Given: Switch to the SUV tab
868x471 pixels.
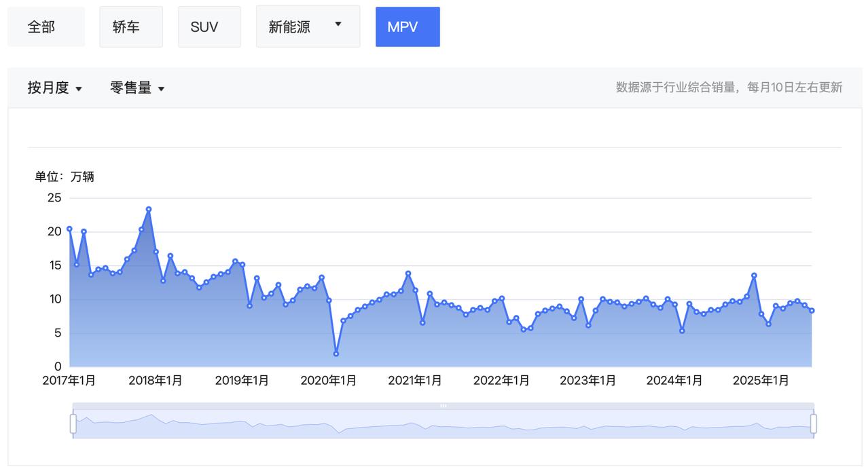Looking at the screenshot, I should [x=209, y=27].
